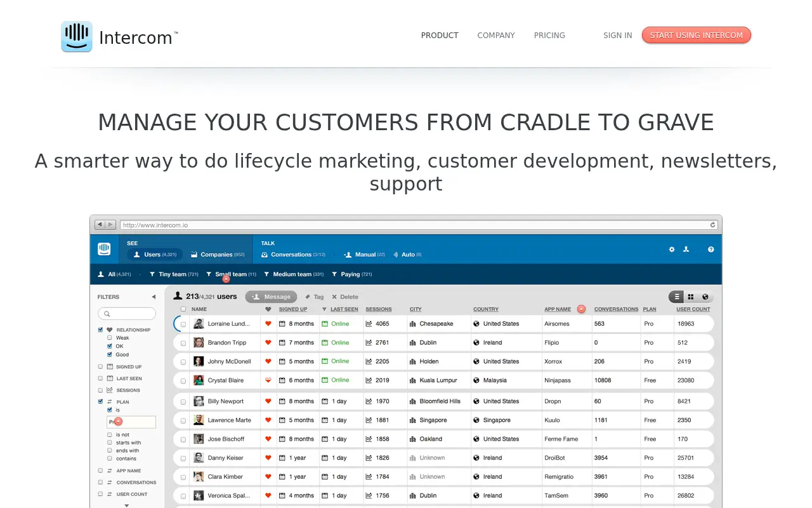Open the Product menu item
The height and width of the screenshot is (508, 812).
coord(440,36)
